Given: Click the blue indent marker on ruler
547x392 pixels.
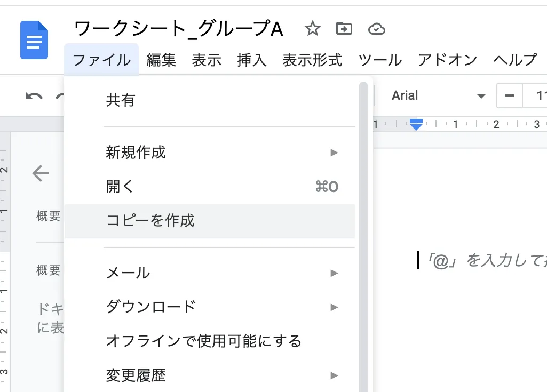Looking at the screenshot, I should point(416,125).
